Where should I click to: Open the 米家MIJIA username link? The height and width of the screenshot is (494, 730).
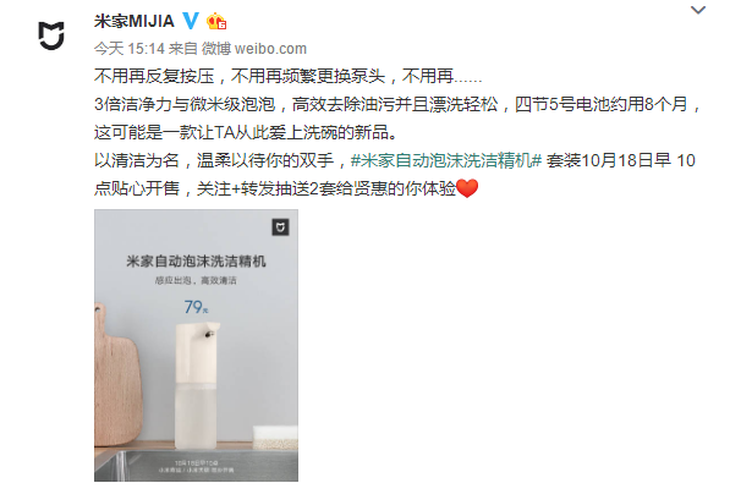point(134,21)
